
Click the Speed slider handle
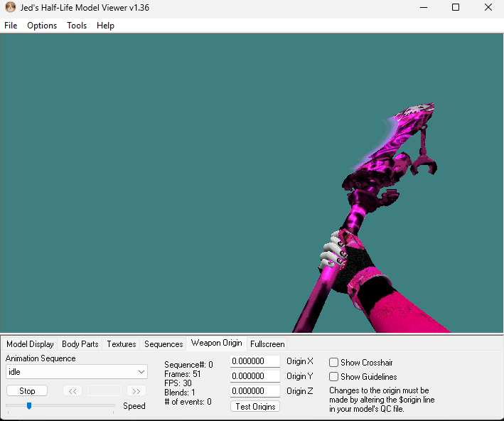pos(29,405)
